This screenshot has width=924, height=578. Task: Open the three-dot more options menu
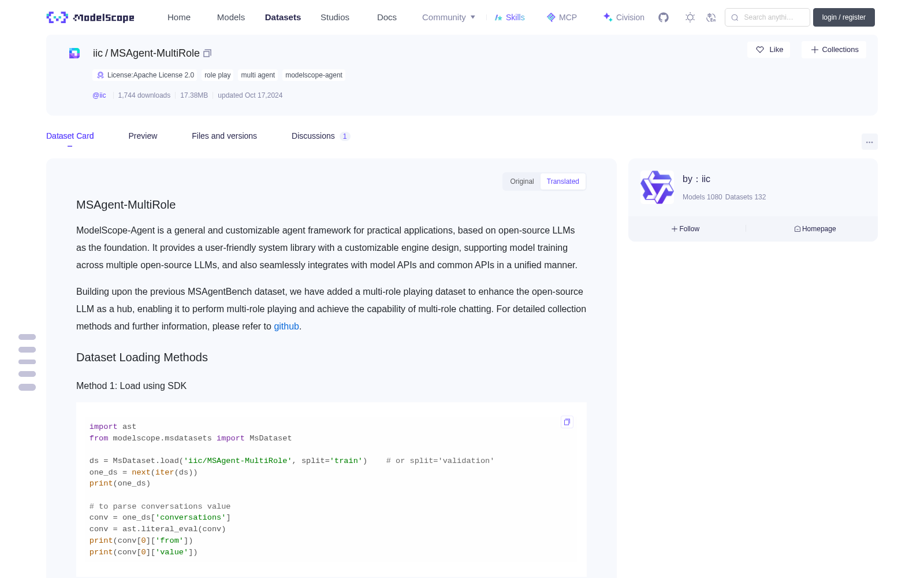[x=869, y=142]
